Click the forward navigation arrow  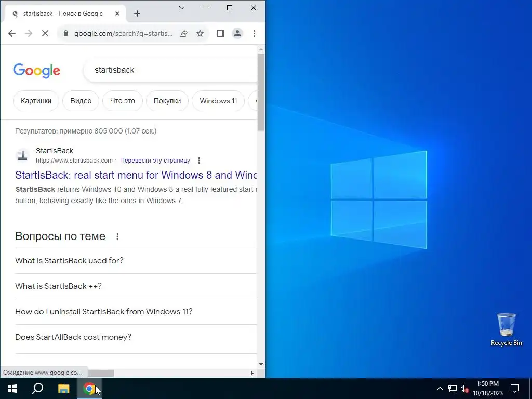pos(29,33)
